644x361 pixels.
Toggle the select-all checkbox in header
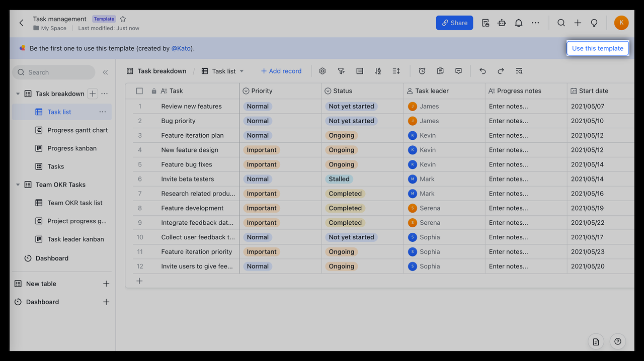pyautogui.click(x=139, y=91)
